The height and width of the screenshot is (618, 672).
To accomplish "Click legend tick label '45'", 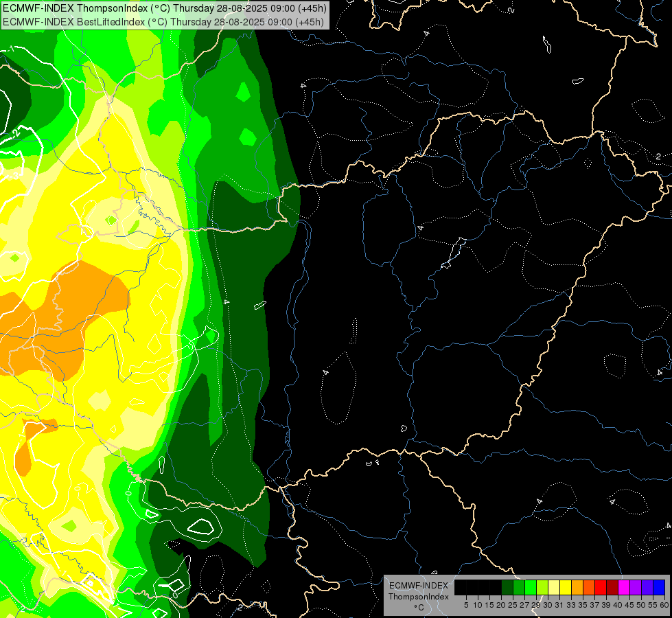I will (x=629, y=605).
